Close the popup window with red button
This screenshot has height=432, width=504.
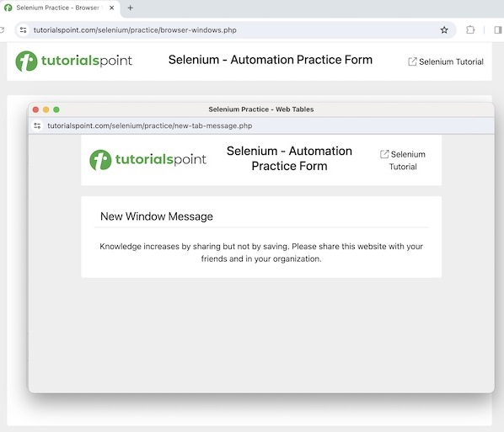35,109
